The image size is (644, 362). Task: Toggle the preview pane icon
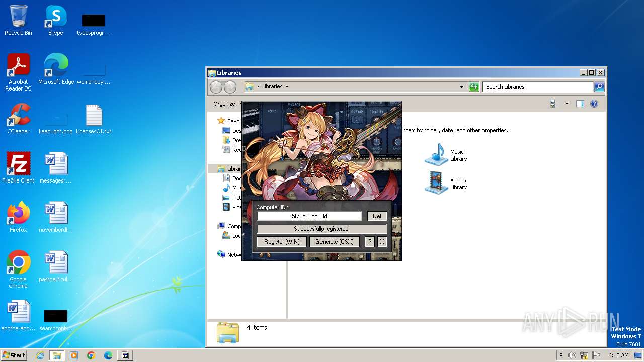(580, 104)
